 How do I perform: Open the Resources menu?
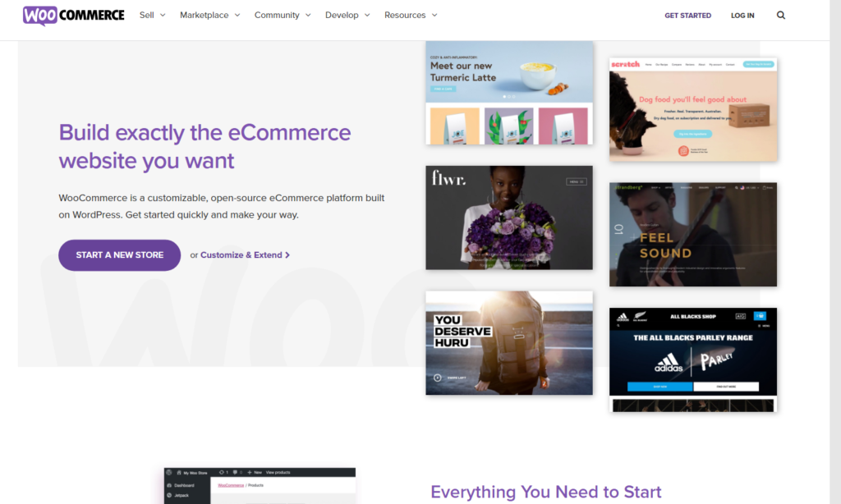(411, 15)
